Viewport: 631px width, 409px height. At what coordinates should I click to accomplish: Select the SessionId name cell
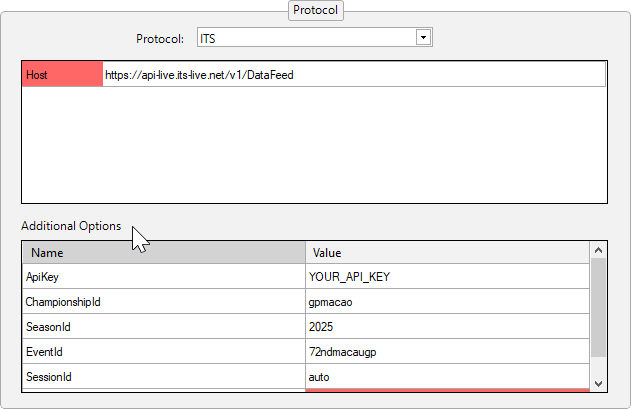(164, 377)
